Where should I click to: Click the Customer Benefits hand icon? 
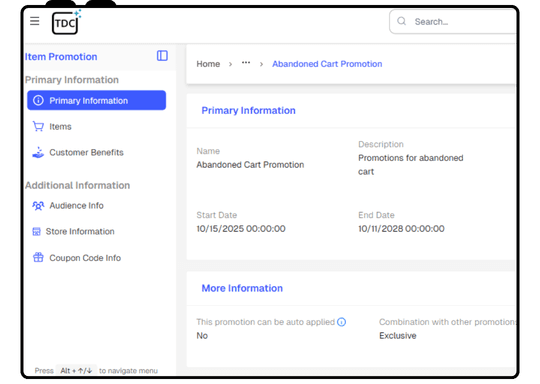point(38,152)
